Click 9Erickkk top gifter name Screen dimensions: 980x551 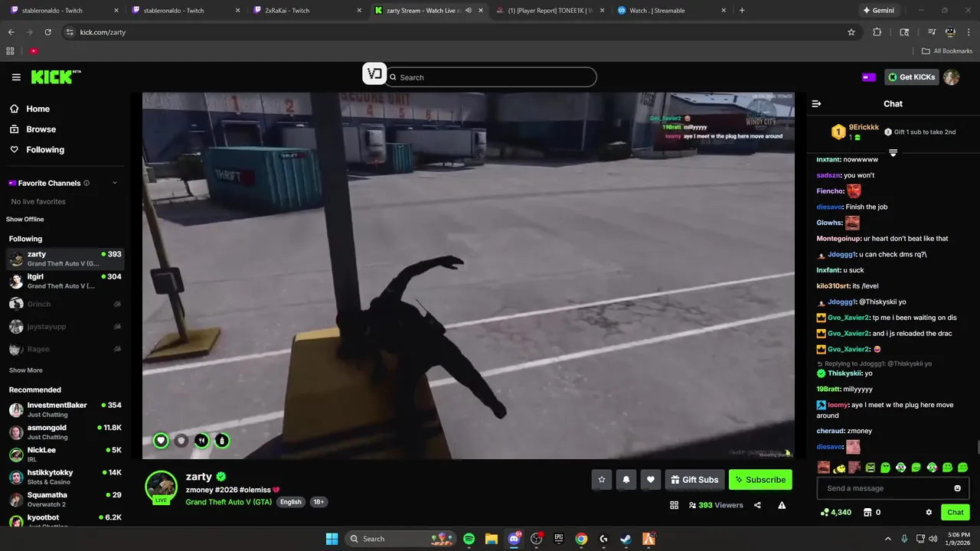[864, 127]
